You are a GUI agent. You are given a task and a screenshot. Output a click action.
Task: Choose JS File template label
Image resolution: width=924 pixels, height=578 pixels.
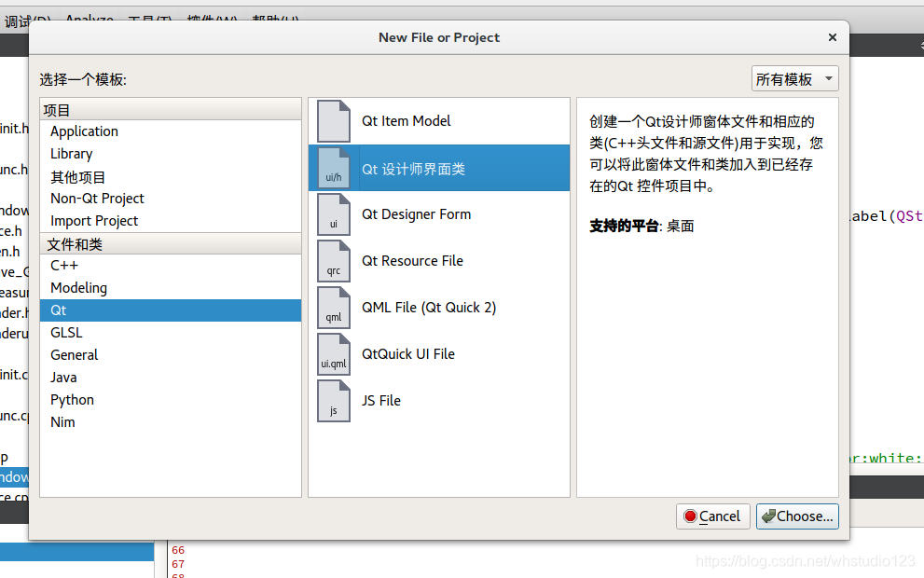point(381,401)
